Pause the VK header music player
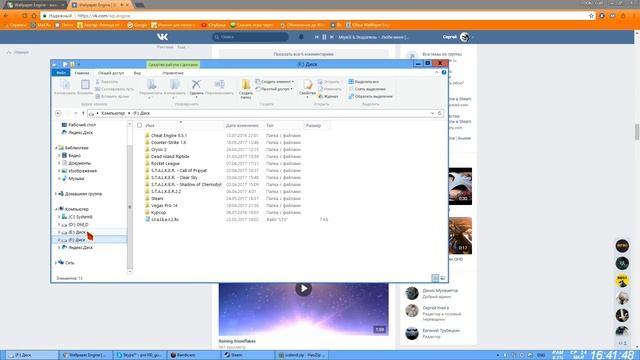Image resolution: width=640 pixels, height=360 pixels. click(x=324, y=37)
